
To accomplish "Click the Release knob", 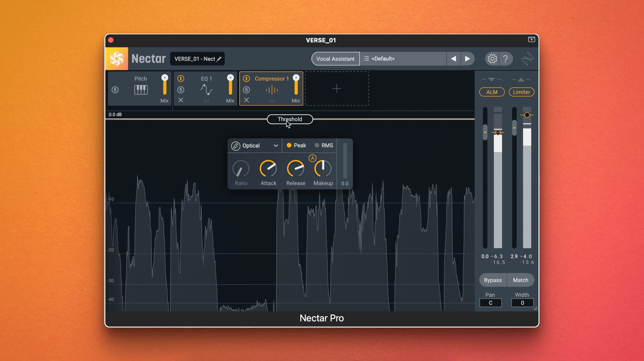I will pos(295,169).
